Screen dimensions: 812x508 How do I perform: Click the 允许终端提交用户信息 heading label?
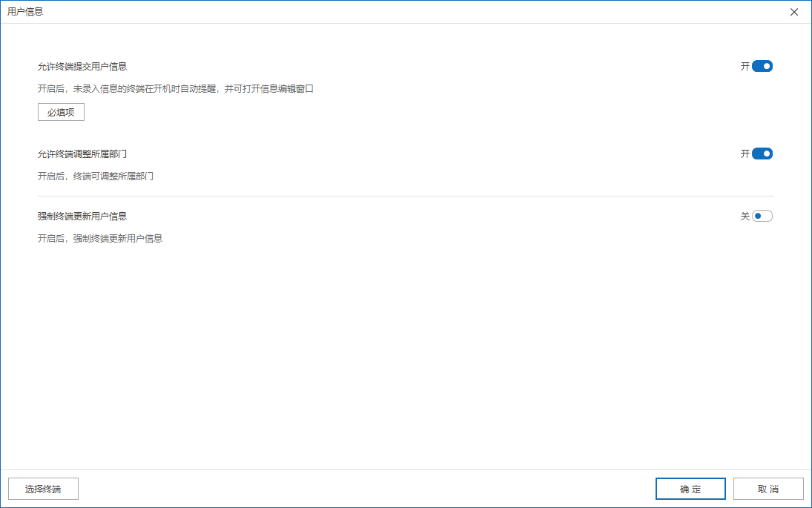82,66
